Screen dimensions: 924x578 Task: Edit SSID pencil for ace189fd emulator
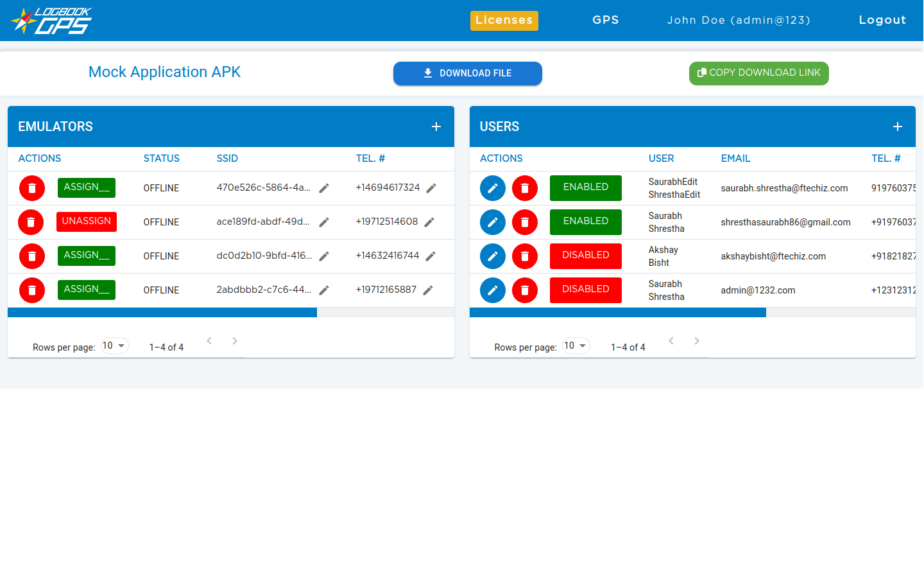coord(324,222)
